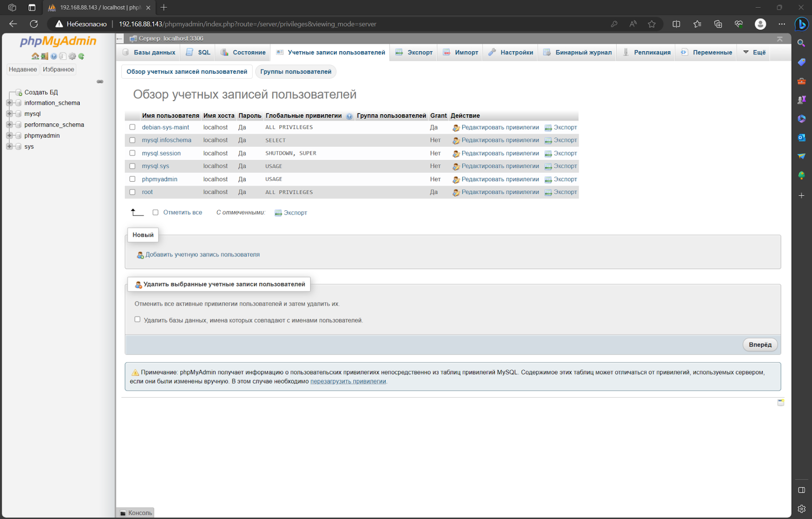Click the log out door icon
This screenshot has height=519, width=812.
coord(45,56)
